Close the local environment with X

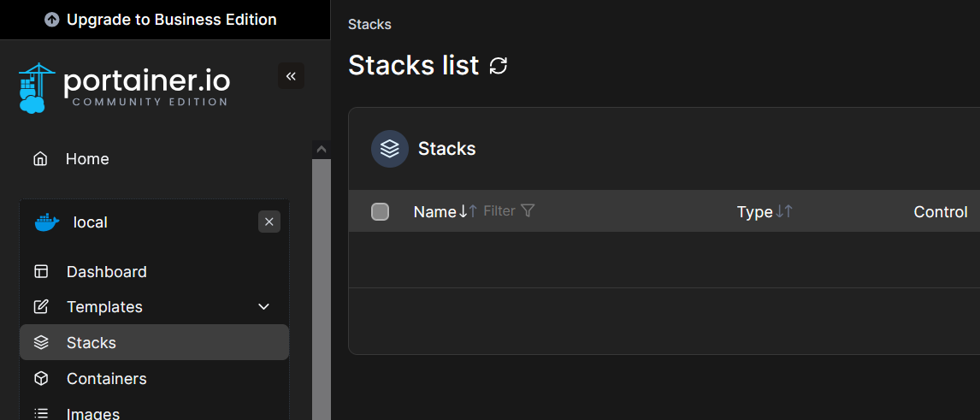(x=269, y=222)
